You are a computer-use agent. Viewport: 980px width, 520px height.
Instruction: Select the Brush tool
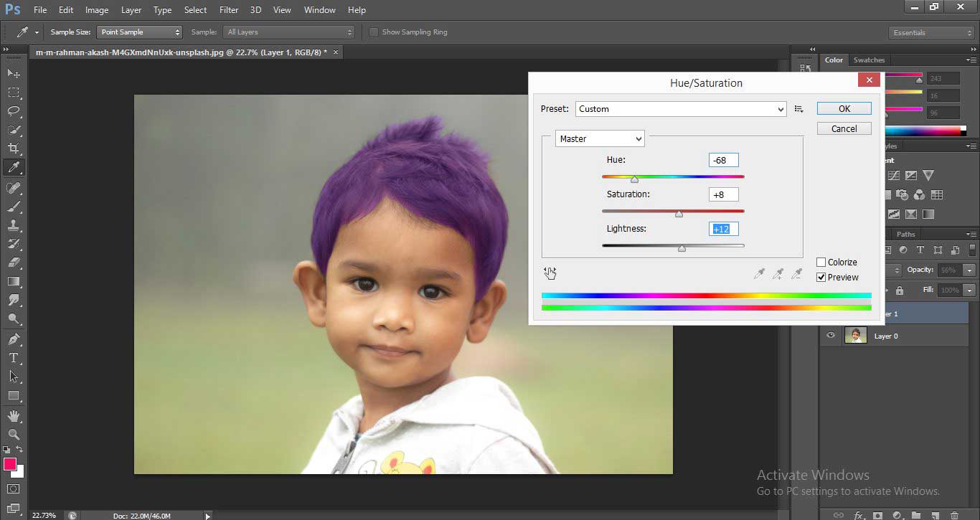(13, 207)
